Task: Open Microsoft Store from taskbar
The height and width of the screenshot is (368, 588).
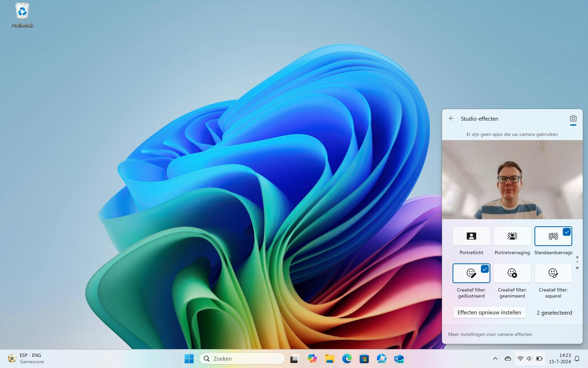Action: (x=364, y=359)
